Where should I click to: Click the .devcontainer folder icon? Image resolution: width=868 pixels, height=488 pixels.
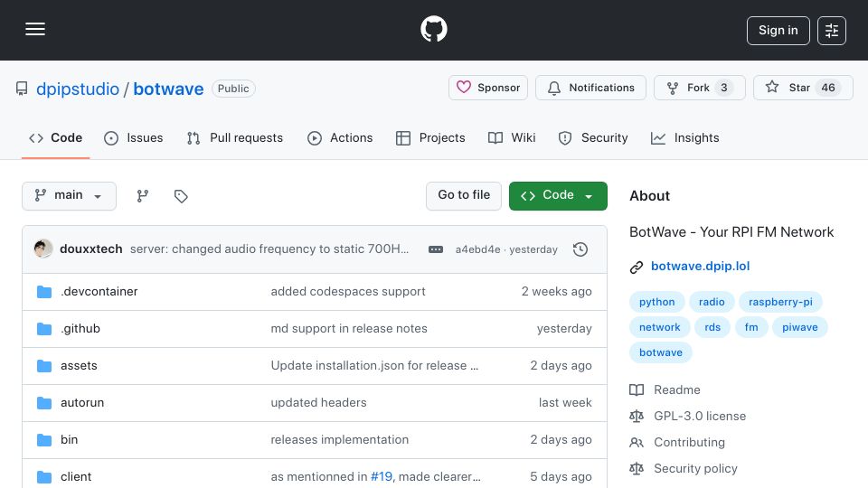pos(44,292)
